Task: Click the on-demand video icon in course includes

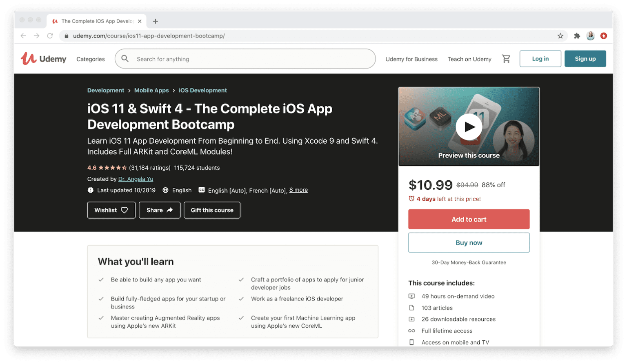Action: (412, 296)
